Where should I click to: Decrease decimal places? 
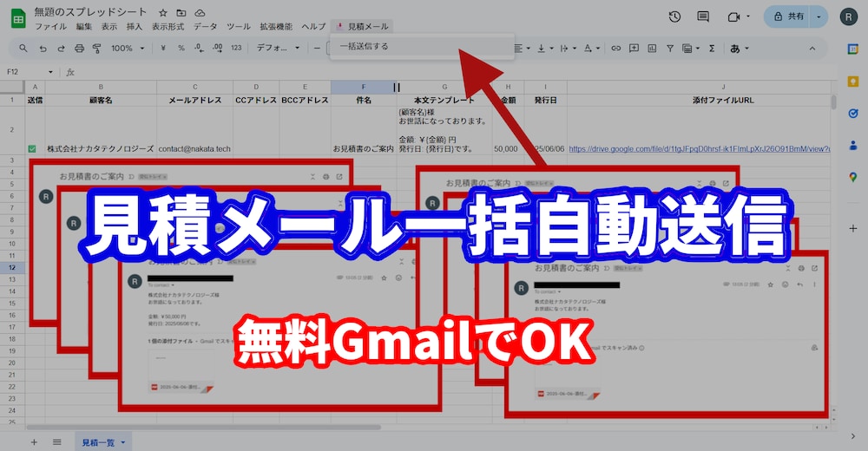(200, 49)
